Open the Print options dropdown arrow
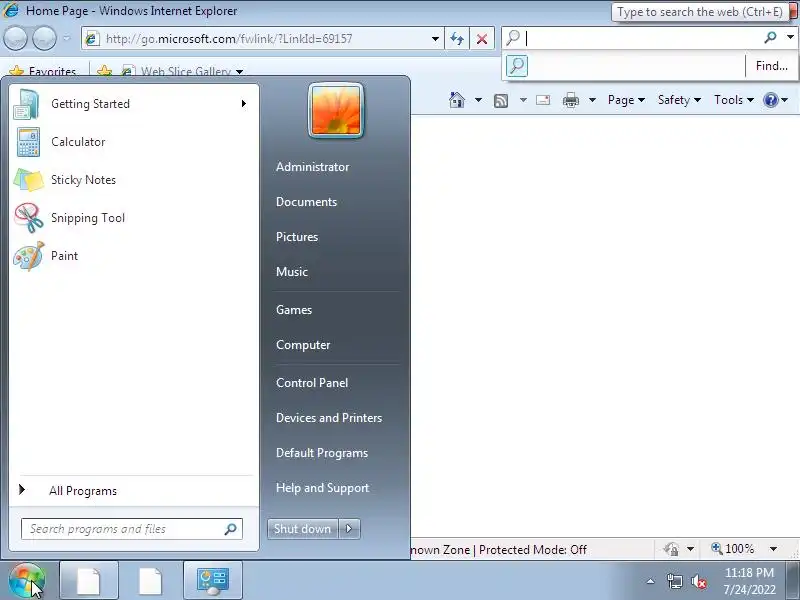 (592, 100)
